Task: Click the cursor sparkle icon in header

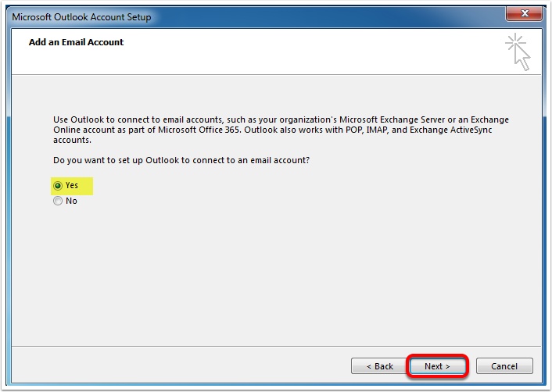Action: [x=518, y=52]
